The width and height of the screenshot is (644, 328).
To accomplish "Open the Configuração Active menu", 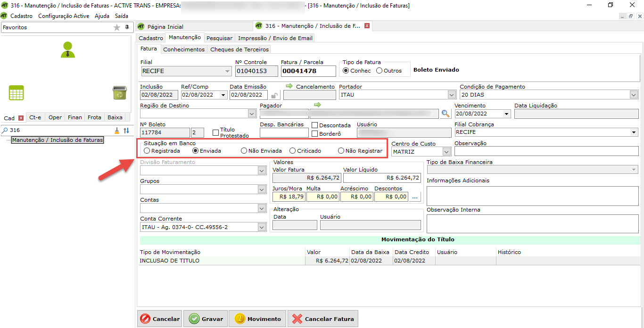I will (64, 16).
